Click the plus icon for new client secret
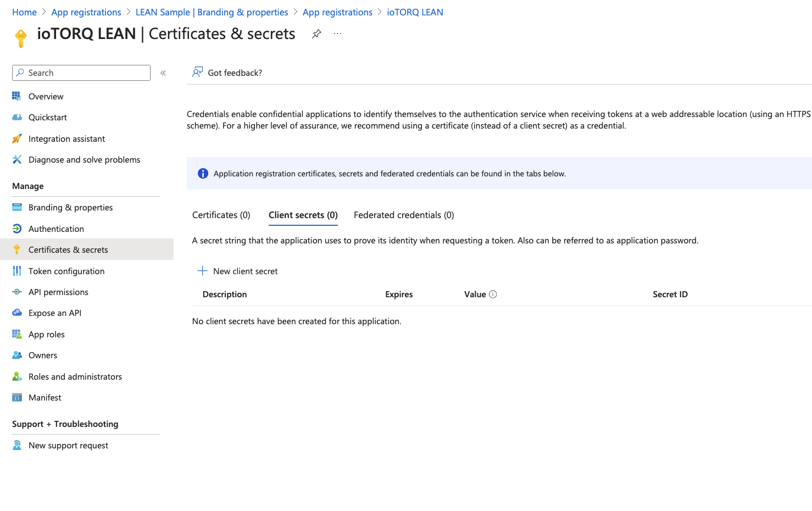812x511 pixels. 202,271
